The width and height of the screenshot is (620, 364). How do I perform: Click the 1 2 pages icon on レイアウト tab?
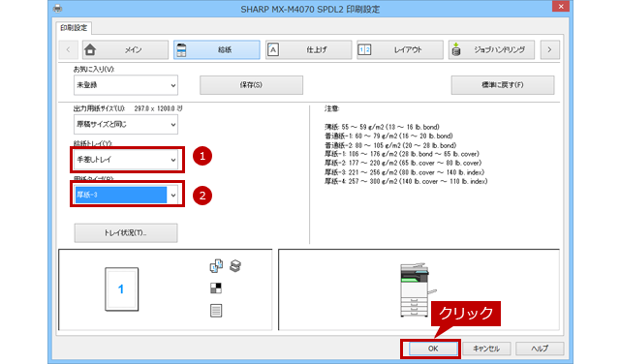[364, 49]
